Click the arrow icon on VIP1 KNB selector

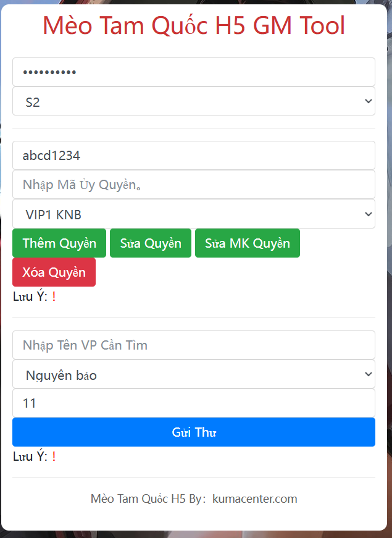point(369,214)
